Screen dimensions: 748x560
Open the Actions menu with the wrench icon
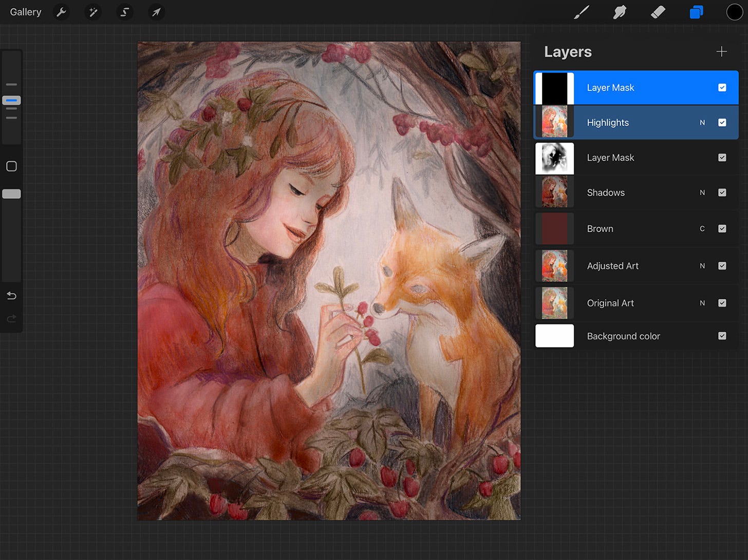[x=61, y=12]
